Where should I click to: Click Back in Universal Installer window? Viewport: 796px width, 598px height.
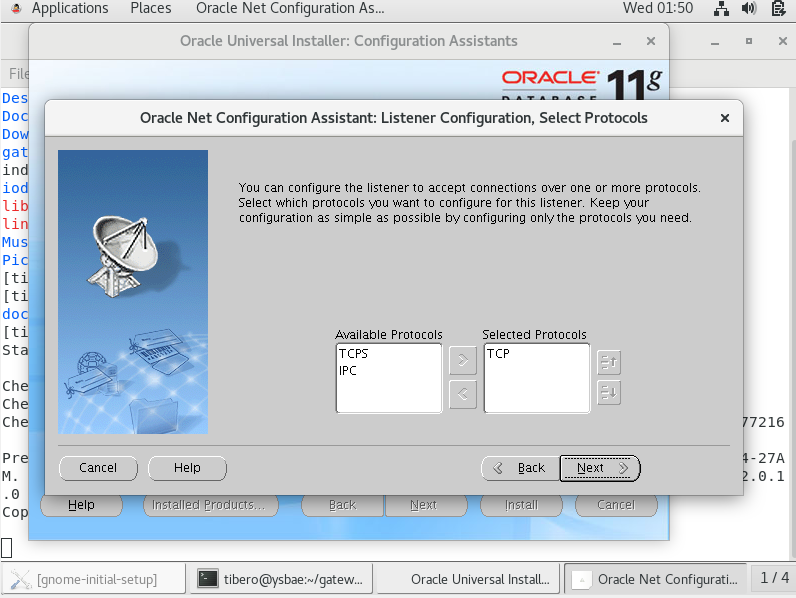pos(343,505)
